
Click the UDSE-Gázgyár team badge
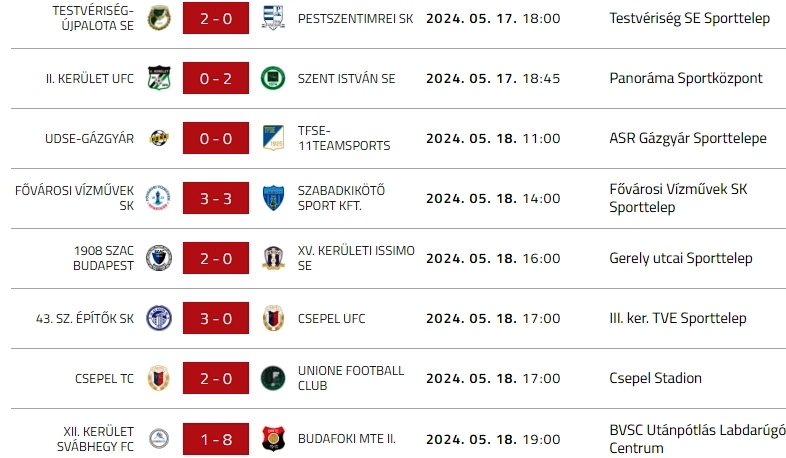pyautogui.click(x=159, y=138)
